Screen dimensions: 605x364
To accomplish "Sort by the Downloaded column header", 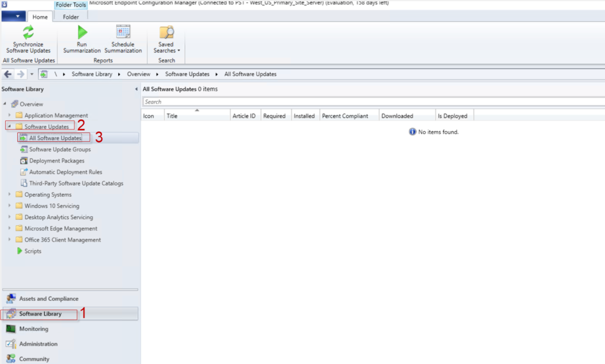I will click(407, 116).
